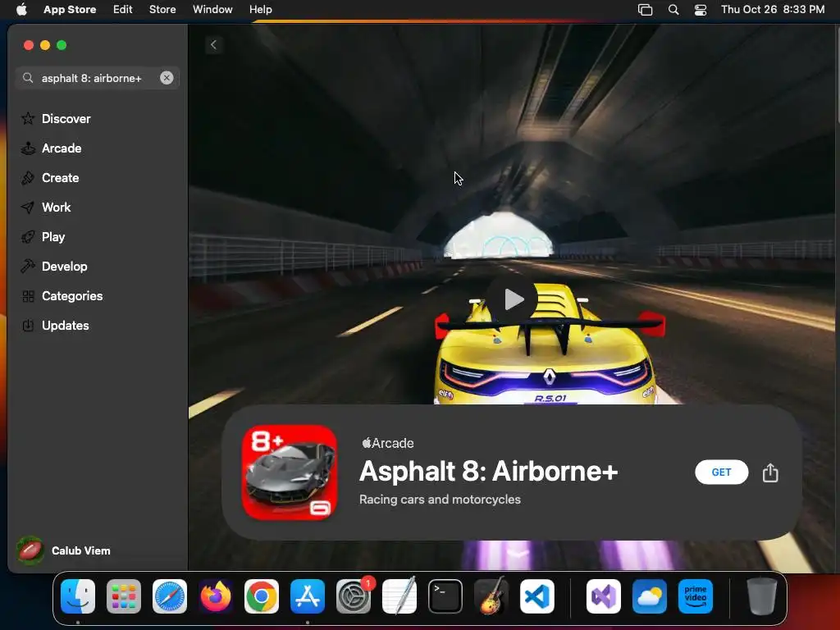This screenshot has width=840, height=630.
Task: Open Updates in the sidebar
Action: coord(55,325)
